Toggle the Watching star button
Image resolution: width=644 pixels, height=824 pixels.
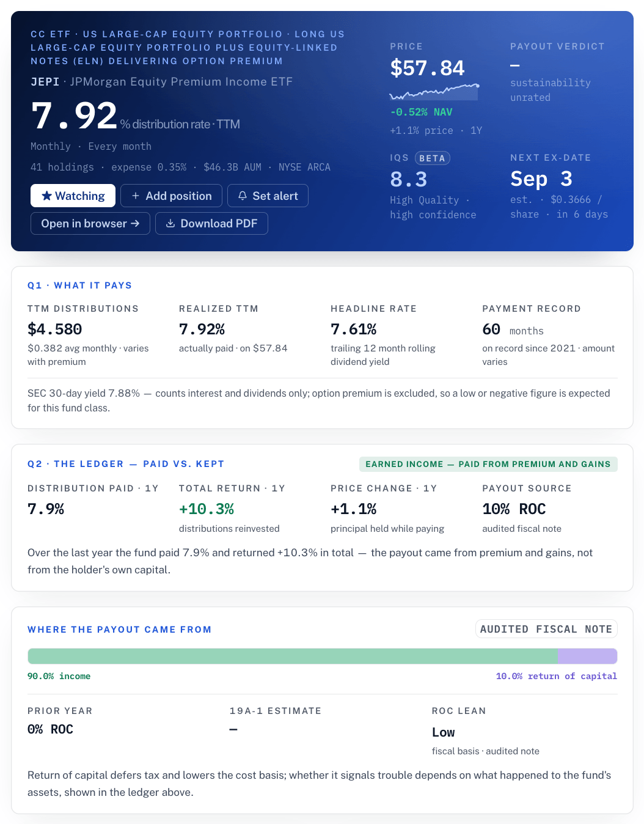[73, 196]
